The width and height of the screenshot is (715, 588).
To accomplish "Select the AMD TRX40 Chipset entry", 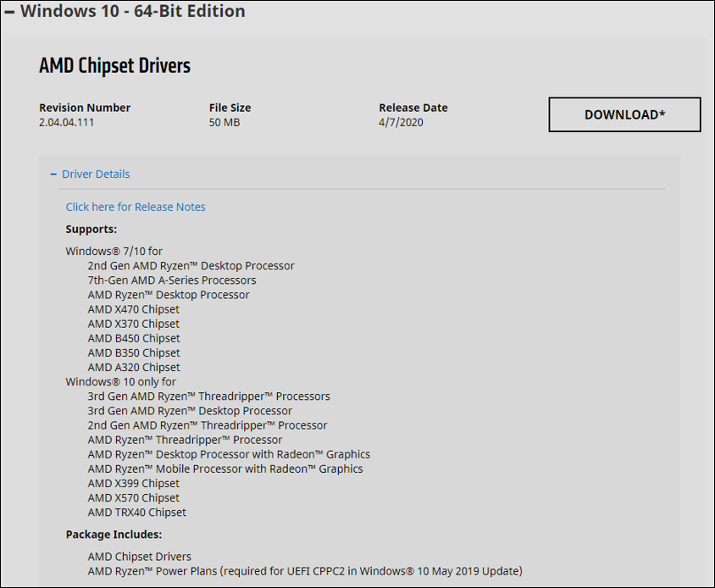I will (136, 513).
